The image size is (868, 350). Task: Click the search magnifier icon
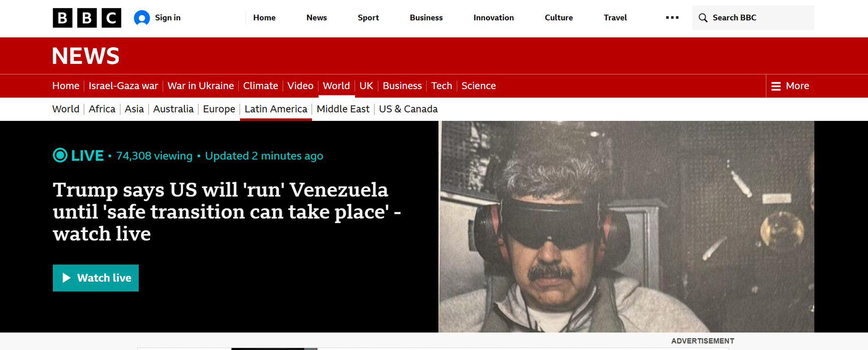tap(703, 18)
